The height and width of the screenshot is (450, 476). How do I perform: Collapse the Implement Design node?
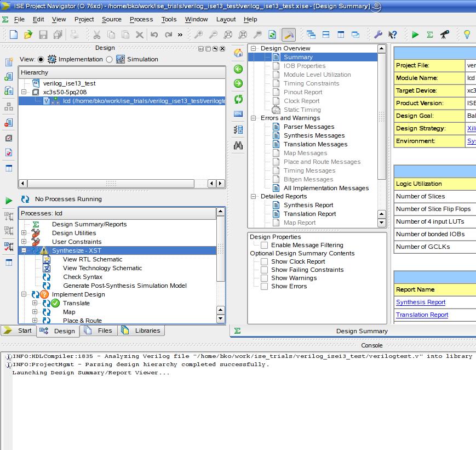[x=24, y=294]
